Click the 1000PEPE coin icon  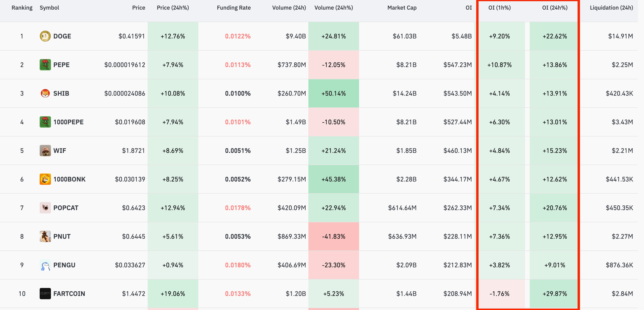pos(45,122)
